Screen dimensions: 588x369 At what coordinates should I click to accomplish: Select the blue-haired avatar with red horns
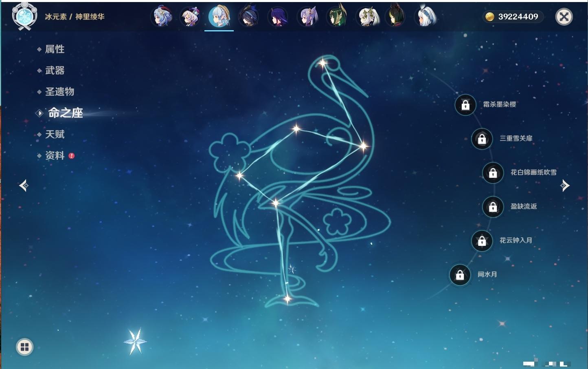[161, 17]
